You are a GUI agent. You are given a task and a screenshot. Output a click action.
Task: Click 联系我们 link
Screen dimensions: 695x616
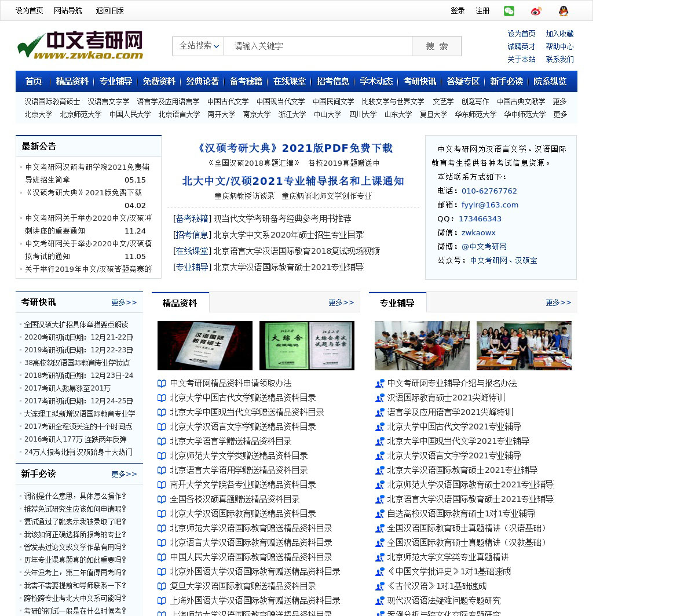pyautogui.click(x=559, y=59)
